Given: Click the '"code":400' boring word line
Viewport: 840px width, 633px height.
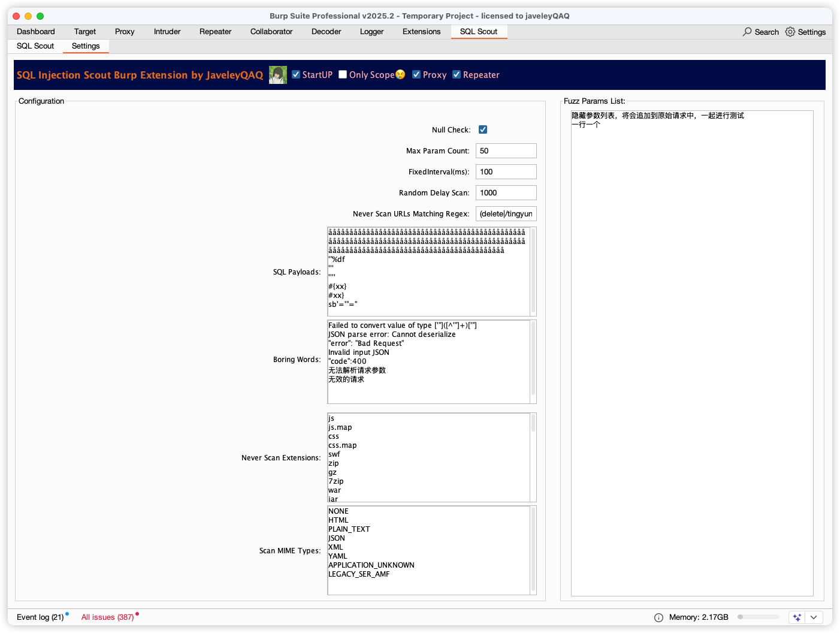Looking at the screenshot, I should coord(348,361).
